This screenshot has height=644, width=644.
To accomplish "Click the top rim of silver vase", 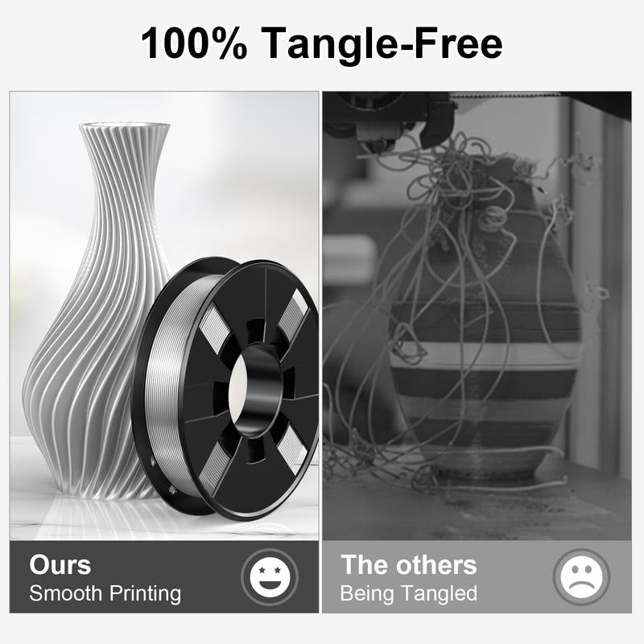I will [124, 125].
